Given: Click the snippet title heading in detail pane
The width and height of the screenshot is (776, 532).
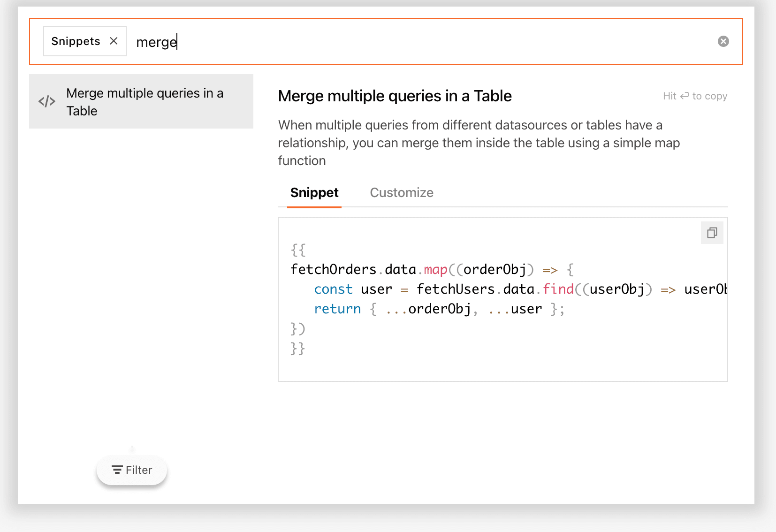Looking at the screenshot, I should pyautogui.click(x=395, y=96).
